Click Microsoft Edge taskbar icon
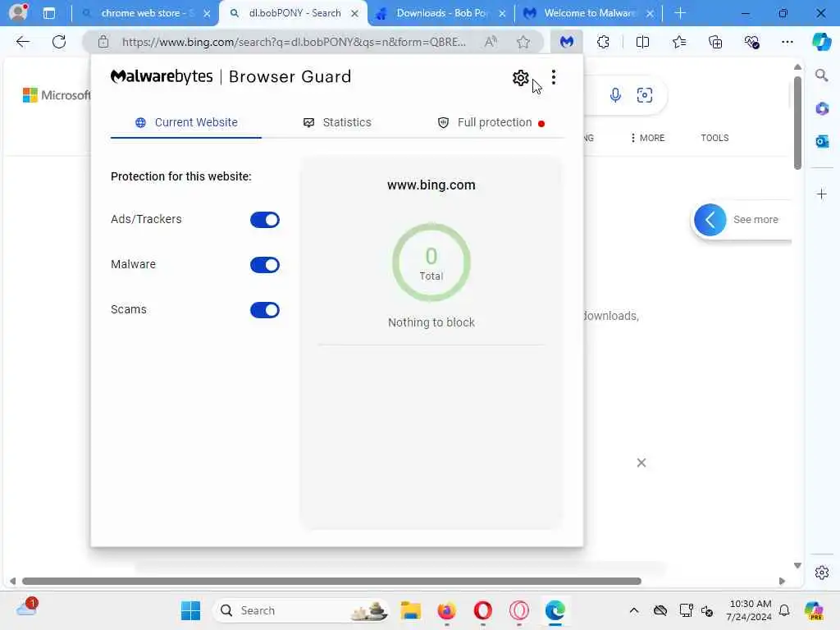The height and width of the screenshot is (630, 840). point(555,610)
